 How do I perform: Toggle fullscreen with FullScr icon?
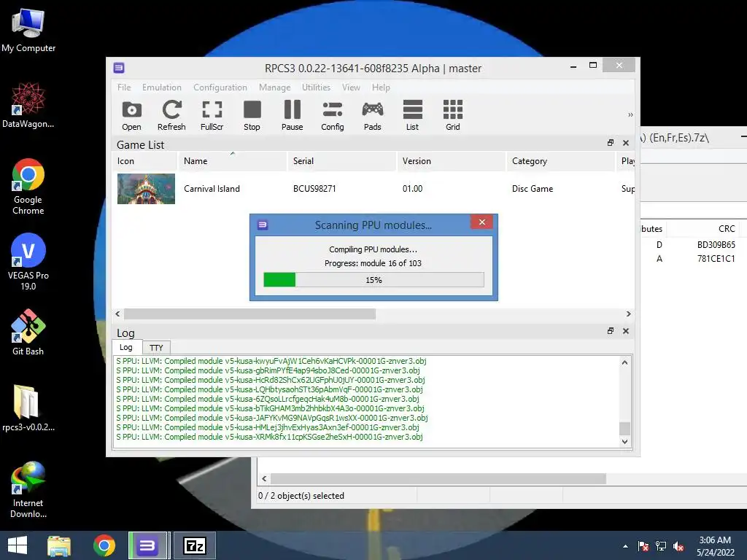click(x=212, y=115)
